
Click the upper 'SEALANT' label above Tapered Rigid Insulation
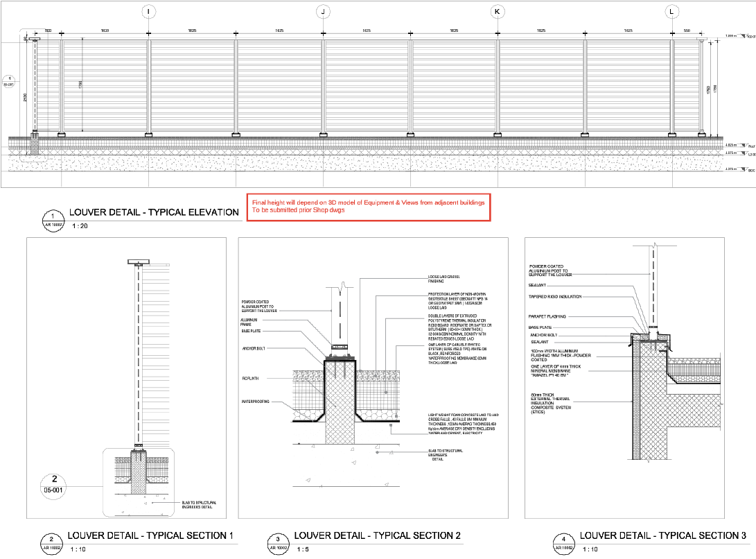tap(537, 285)
